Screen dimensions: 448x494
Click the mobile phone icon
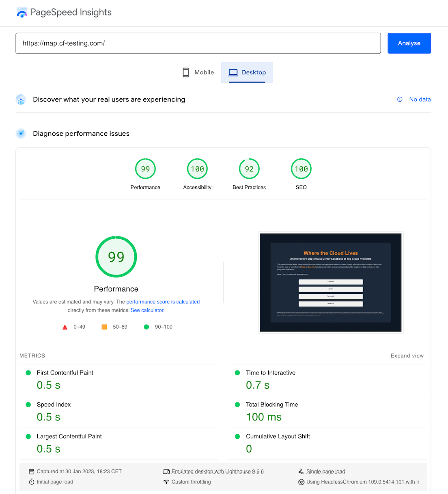[x=186, y=72]
